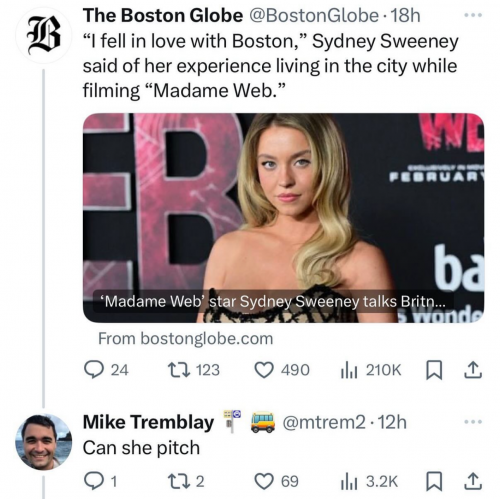Bookmark Mike Tremblay's reply
Image resolution: width=500 pixels, height=499 pixels.
[434, 481]
